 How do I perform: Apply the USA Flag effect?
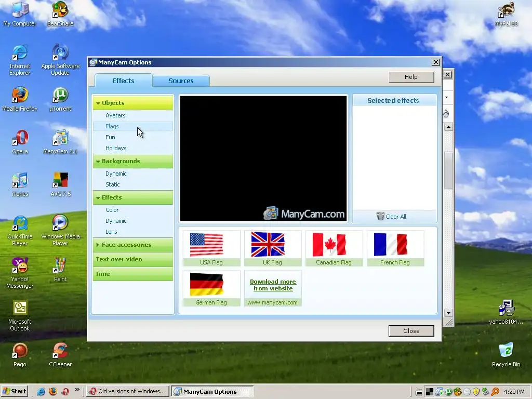[x=211, y=248]
